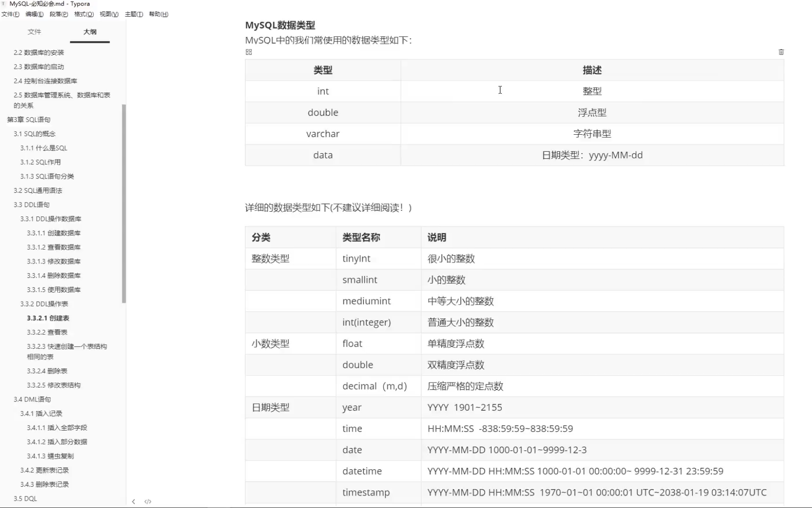Click the 类型名称 column header

tap(378, 238)
